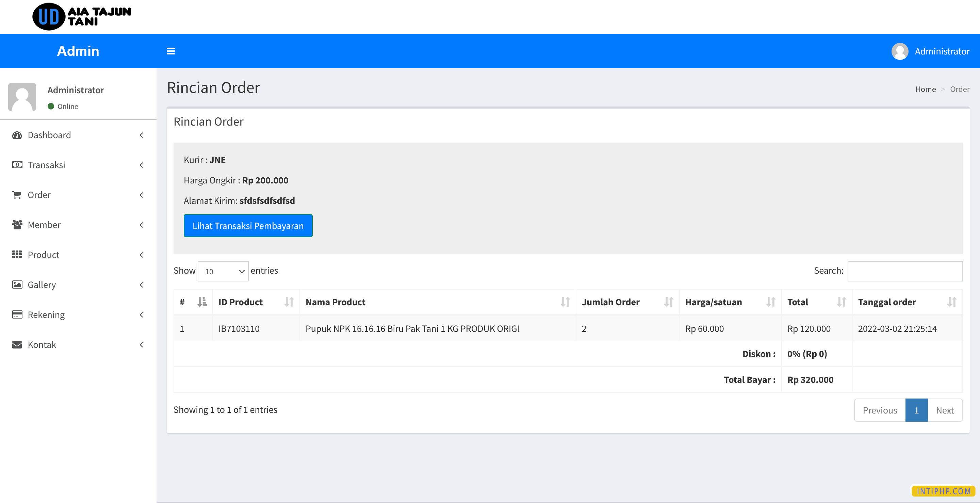The image size is (980, 503).
Task: Select the Product grid icon
Action: (x=17, y=255)
